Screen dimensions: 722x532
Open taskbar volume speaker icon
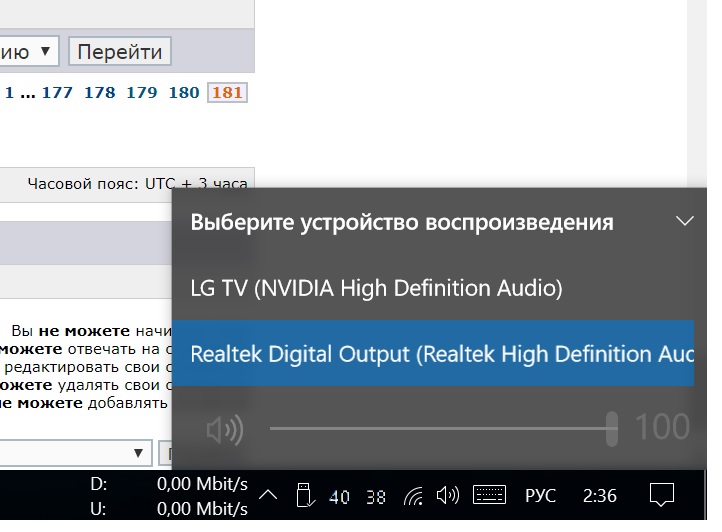pyautogui.click(x=448, y=496)
